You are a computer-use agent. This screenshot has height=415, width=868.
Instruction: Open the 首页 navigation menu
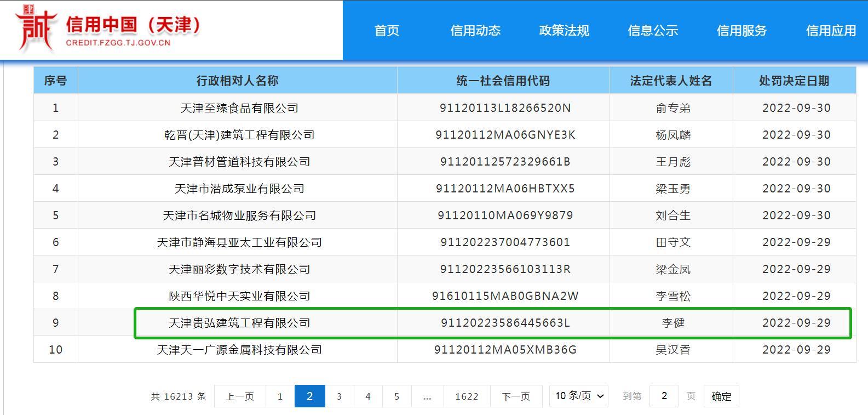point(387,31)
